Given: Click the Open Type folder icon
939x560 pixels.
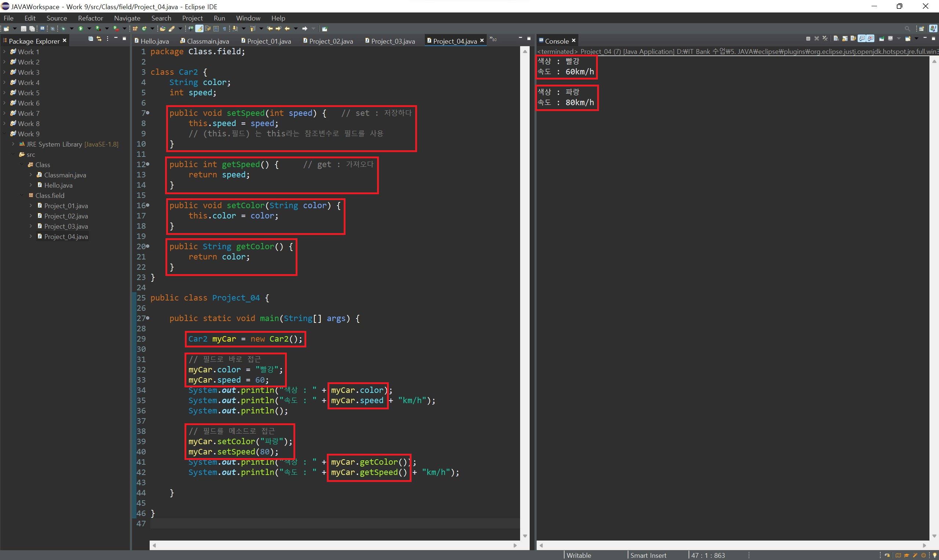Looking at the screenshot, I should (162, 29).
